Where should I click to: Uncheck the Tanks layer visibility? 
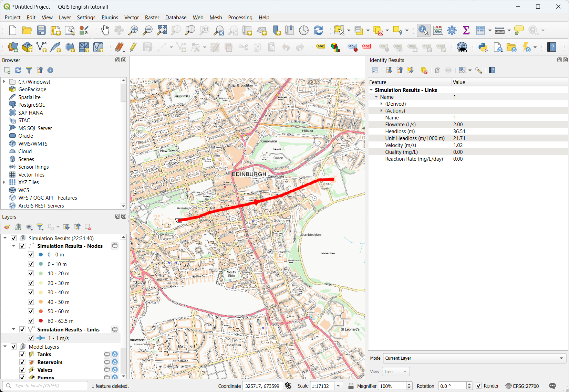pyautogui.click(x=22, y=354)
